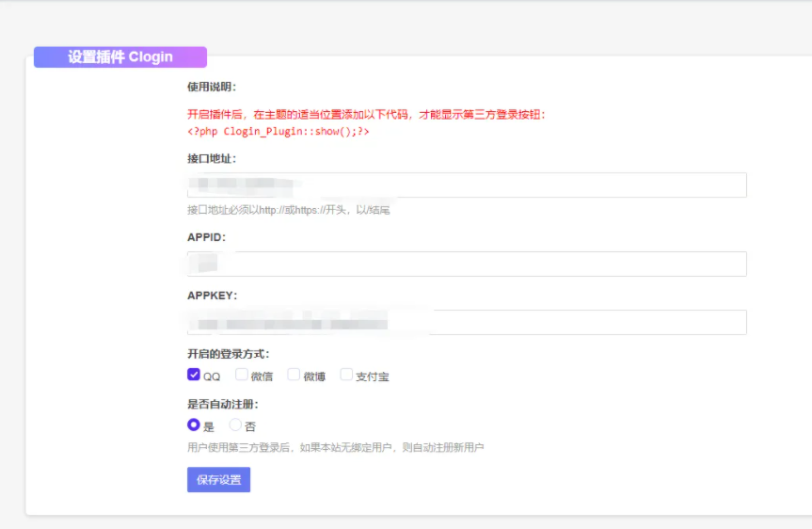Focus the APPID text box
Screen dimensions: 812x529
coord(467,264)
